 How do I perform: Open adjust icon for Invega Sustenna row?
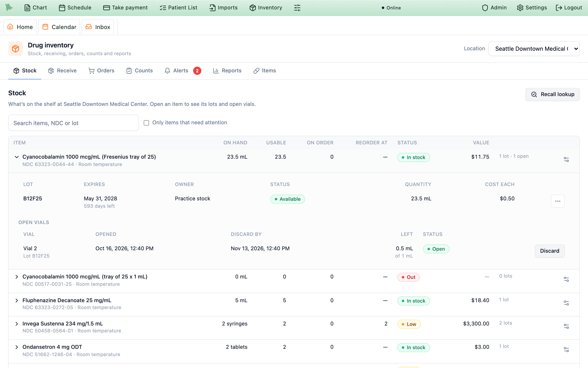[x=566, y=326]
